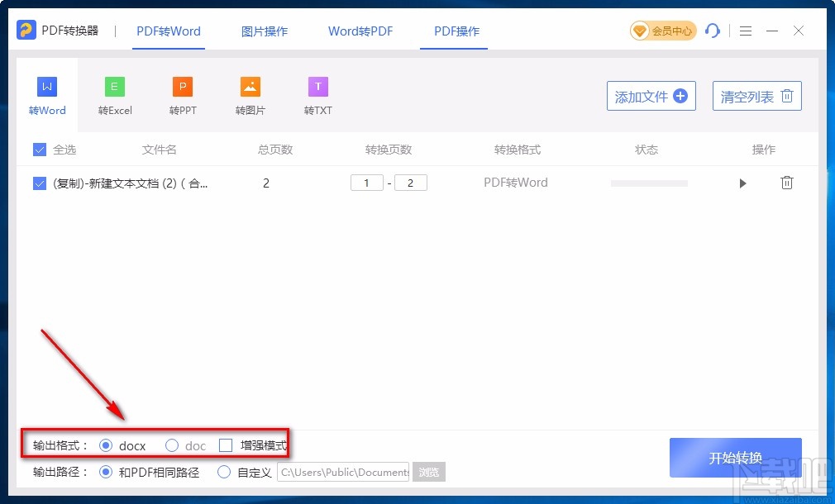Select the 转Word conversion mode icon
Screen dimensions: 835x504
(46, 85)
